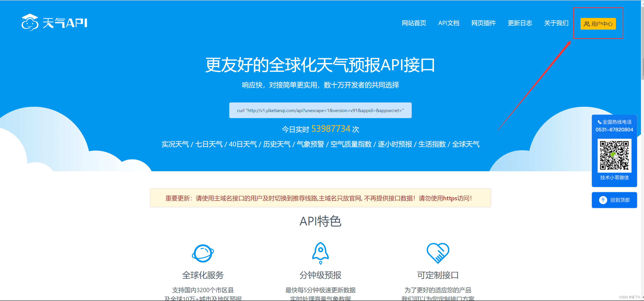Open the API文档 navigation item

tap(449, 23)
